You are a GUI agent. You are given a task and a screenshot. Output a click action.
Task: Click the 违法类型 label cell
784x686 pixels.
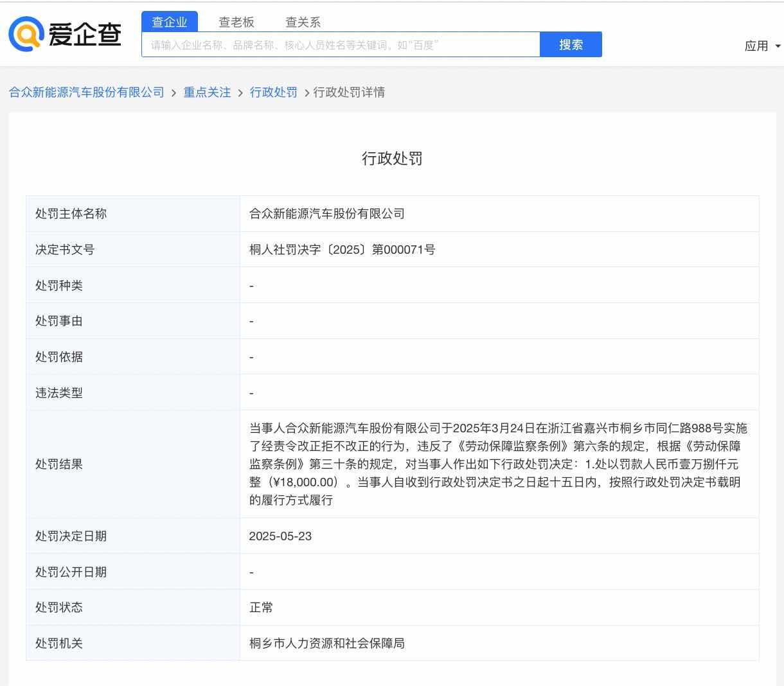click(x=133, y=392)
